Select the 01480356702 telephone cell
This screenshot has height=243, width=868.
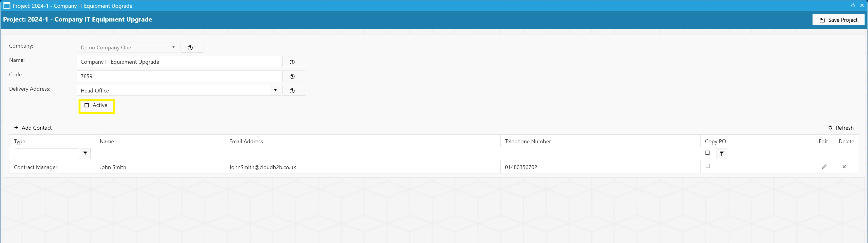point(600,167)
